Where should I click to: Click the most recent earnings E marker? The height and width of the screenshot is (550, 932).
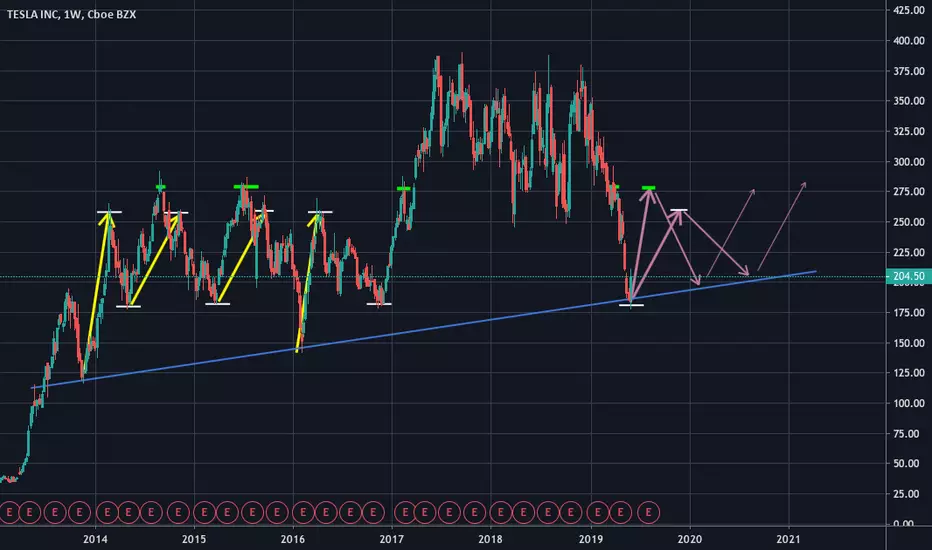[x=648, y=512]
